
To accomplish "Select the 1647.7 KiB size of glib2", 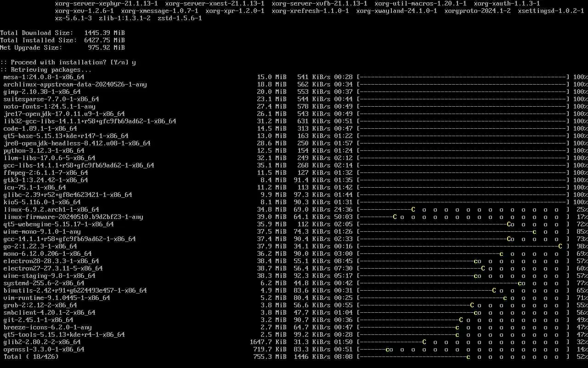I will click(x=268, y=342).
